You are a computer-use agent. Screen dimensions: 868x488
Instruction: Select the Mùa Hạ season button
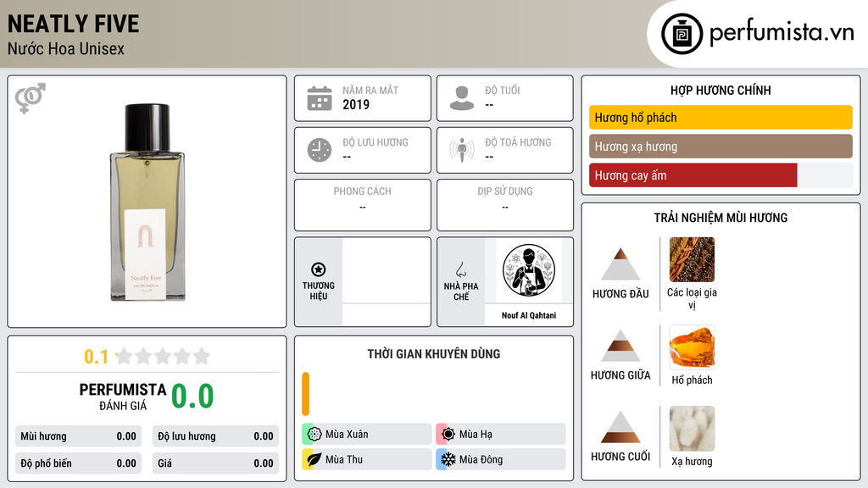pos(501,435)
